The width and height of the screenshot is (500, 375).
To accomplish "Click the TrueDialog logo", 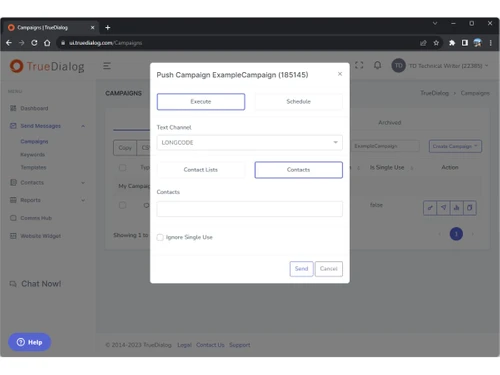I will 47,66.
